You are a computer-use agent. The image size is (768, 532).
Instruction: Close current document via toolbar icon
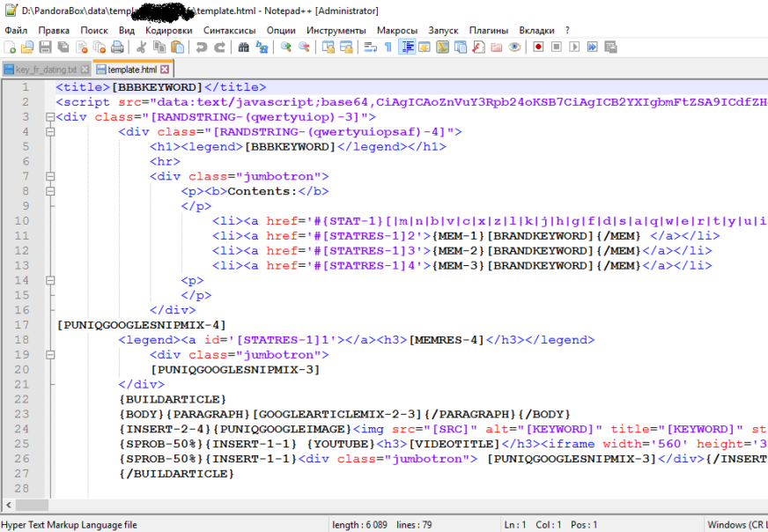81,47
